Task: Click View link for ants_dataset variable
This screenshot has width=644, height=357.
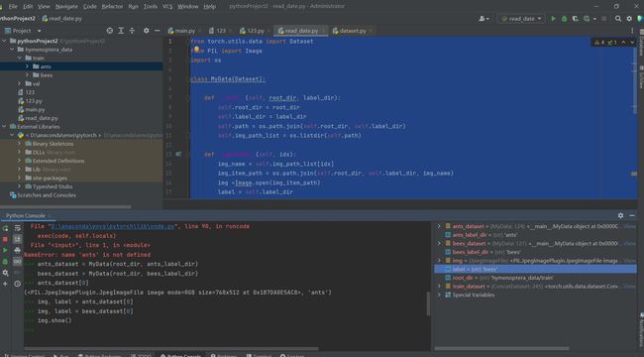Action: [x=629, y=226]
